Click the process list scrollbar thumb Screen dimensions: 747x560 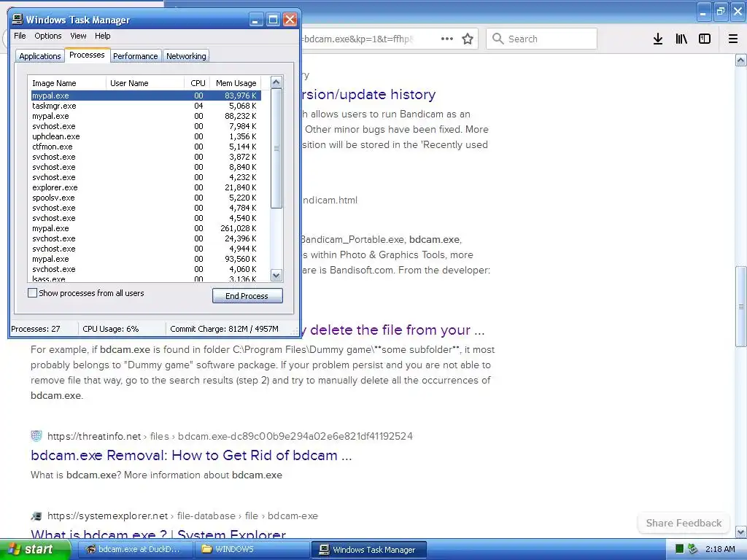point(276,149)
